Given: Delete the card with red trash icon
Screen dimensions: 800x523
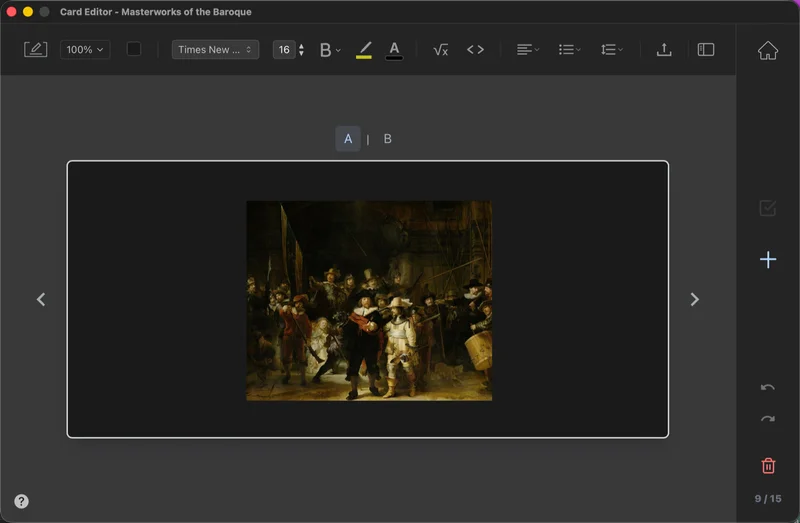Looking at the screenshot, I should 768,465.
